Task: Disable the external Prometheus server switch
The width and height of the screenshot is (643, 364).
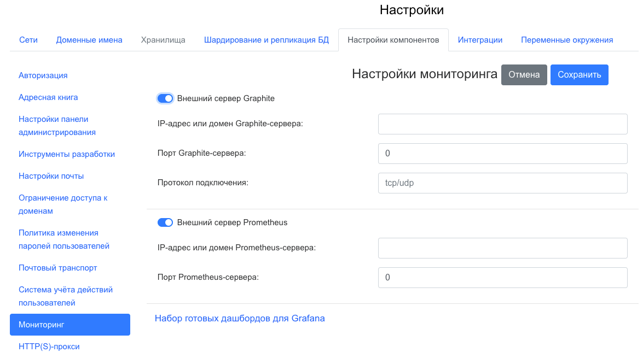Action: pos(165,222)
